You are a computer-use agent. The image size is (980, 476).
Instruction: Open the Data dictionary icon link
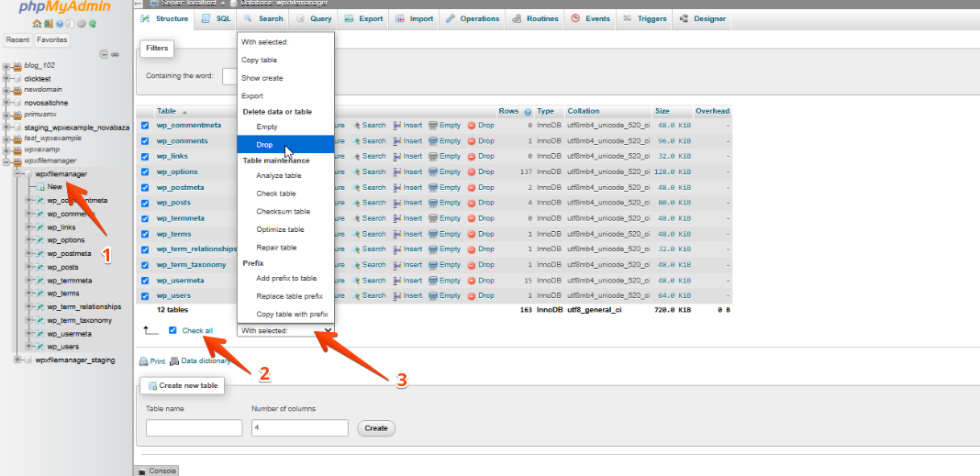coord(174,361)
